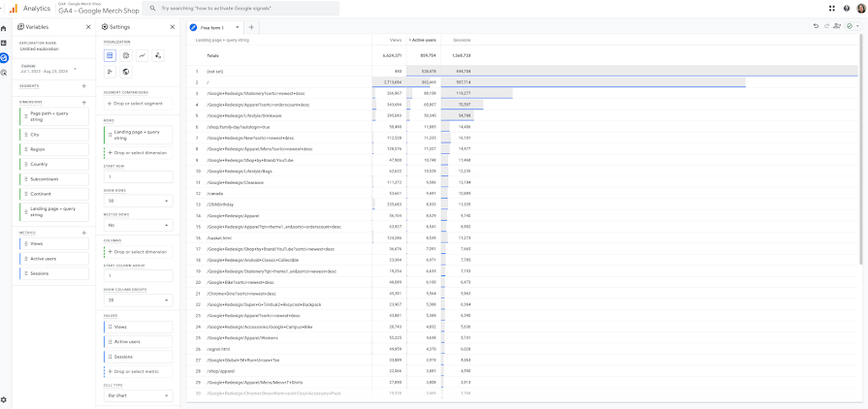Select the Free form table visualization
Viewport: 868px width, 409px height.
click(110, 55)
